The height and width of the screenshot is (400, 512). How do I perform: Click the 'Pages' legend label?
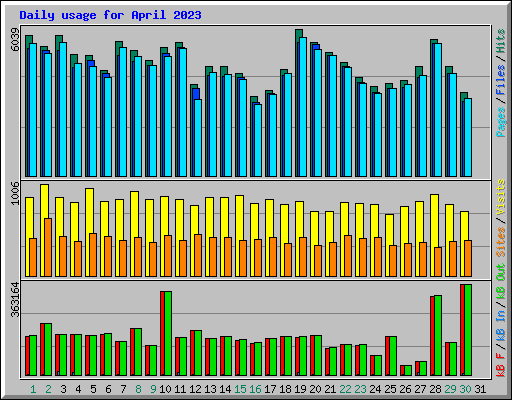pyautogui.click(x=501, y=122)
